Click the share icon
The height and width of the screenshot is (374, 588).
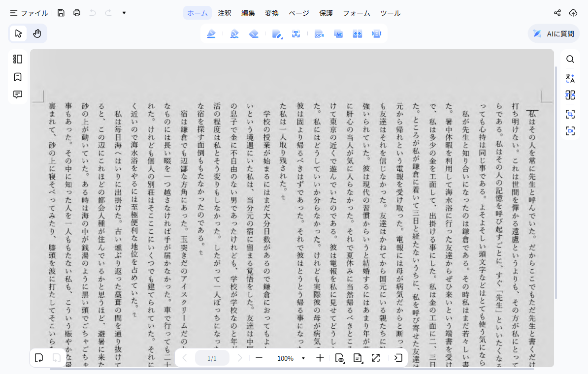(557, 13)
